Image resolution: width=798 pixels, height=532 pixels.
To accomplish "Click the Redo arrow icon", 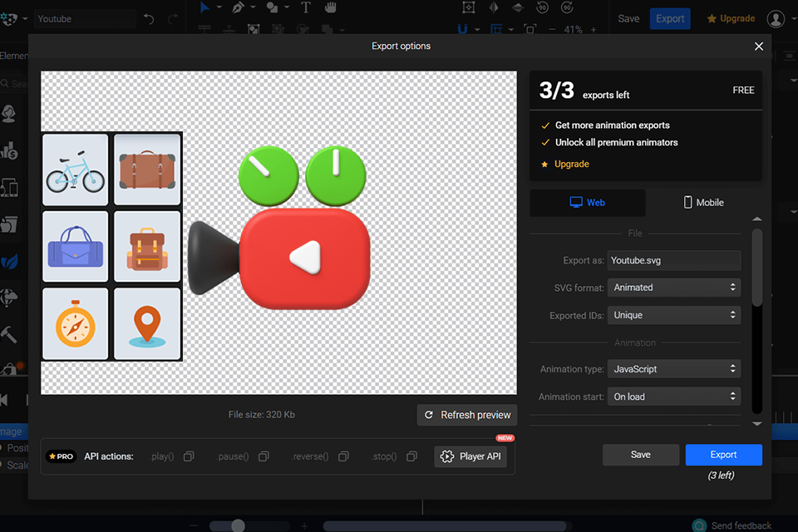I will pos(173,19).
